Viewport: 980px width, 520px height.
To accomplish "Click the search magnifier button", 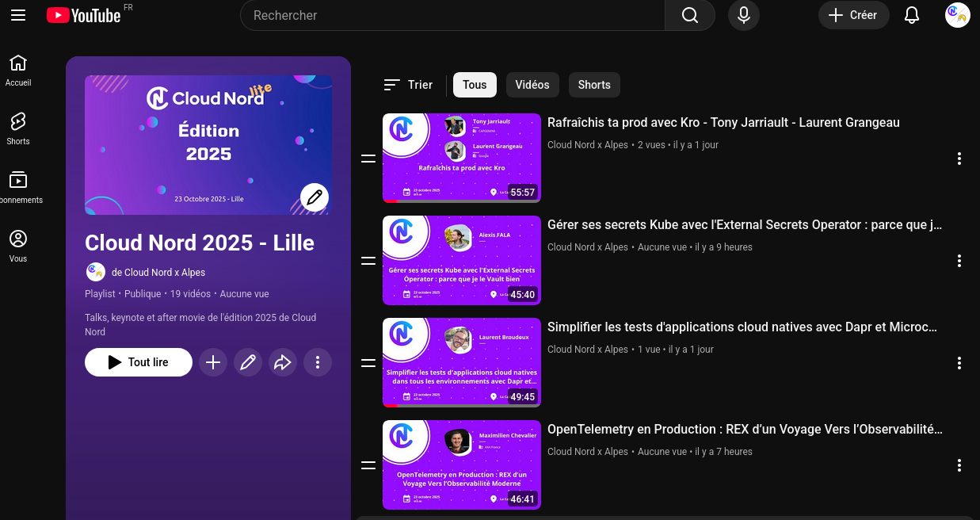I will 689,15.
